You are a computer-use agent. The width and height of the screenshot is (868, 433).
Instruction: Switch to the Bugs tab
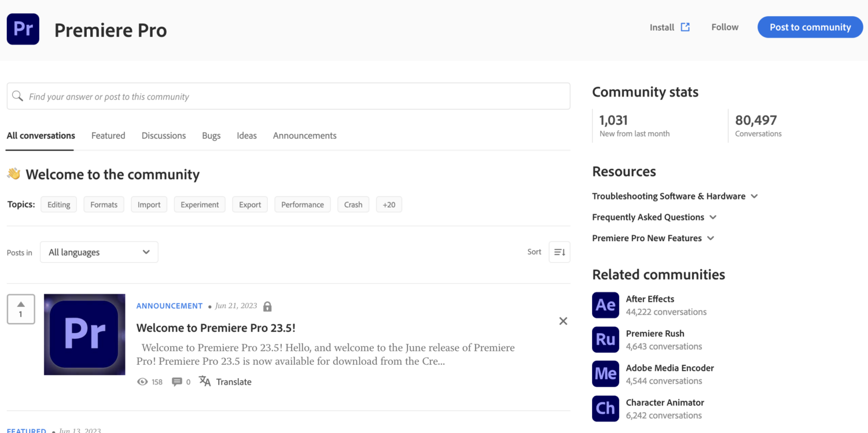tap(211, 135)
